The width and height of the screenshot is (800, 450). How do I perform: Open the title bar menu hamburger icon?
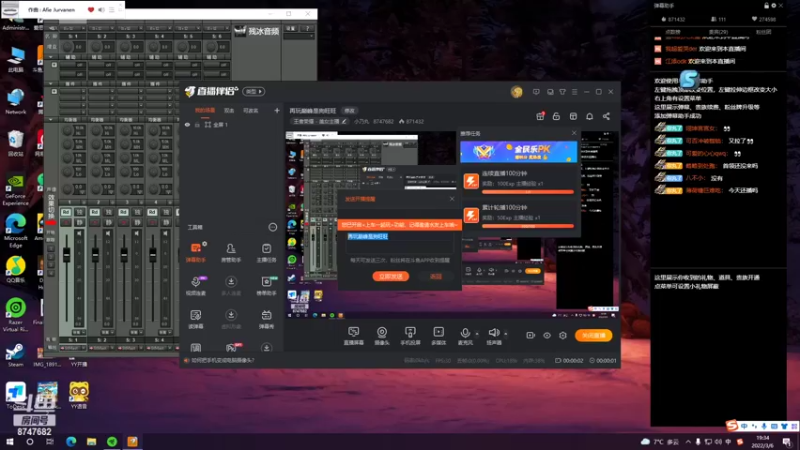coord(574,92)
